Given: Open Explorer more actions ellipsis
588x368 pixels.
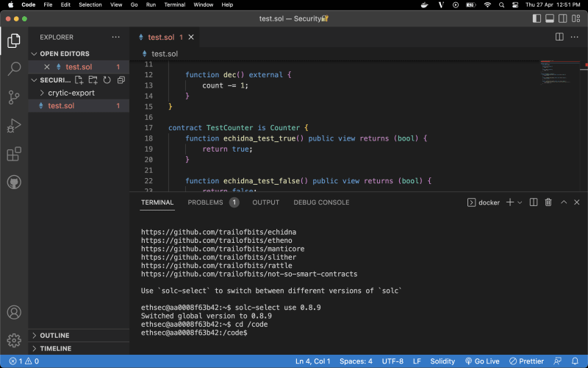Looking at the screenshot, I should point(116,38).
